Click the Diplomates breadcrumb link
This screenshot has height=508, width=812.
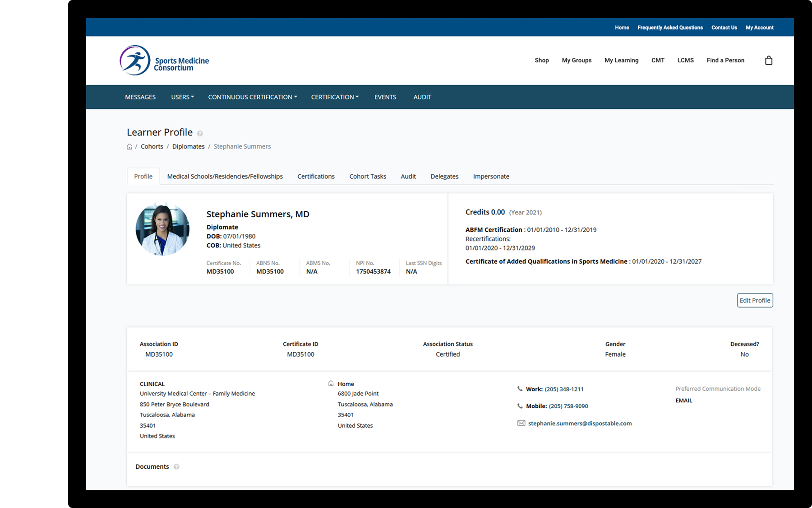tap(188, 147)
